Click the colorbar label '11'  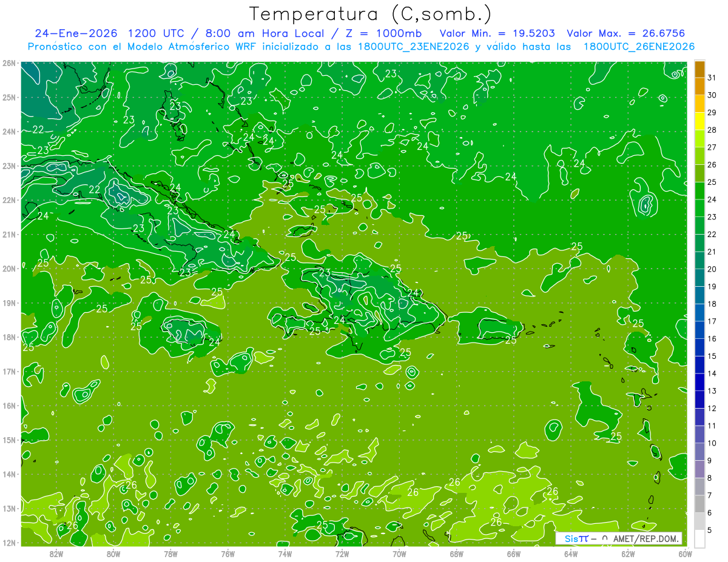point(712,426)
